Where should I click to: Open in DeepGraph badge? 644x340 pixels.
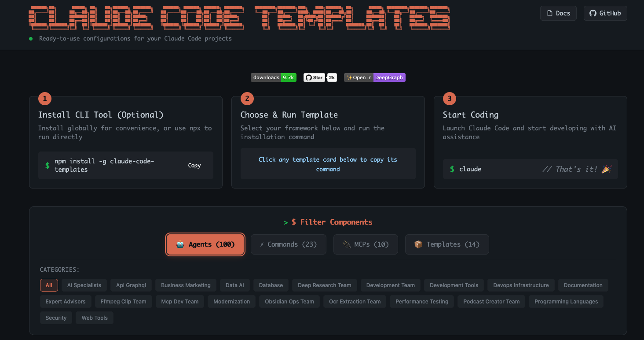coord(374,78)
